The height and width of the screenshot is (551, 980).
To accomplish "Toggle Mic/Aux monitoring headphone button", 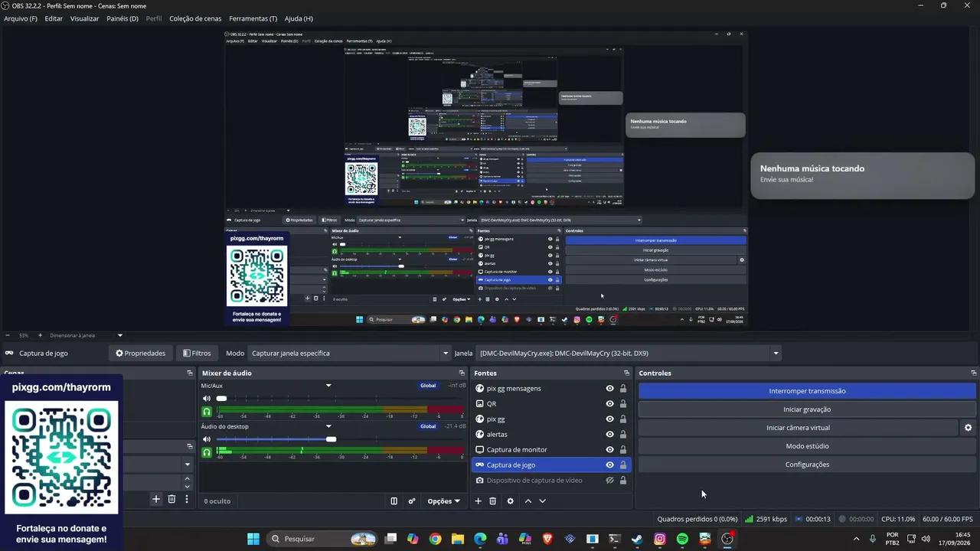I will tap(206, 412).
